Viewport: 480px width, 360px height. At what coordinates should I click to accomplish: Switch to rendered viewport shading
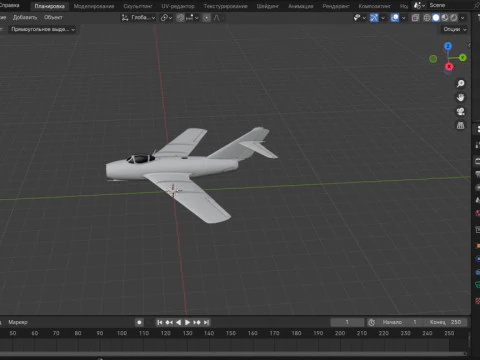point(454,18)
